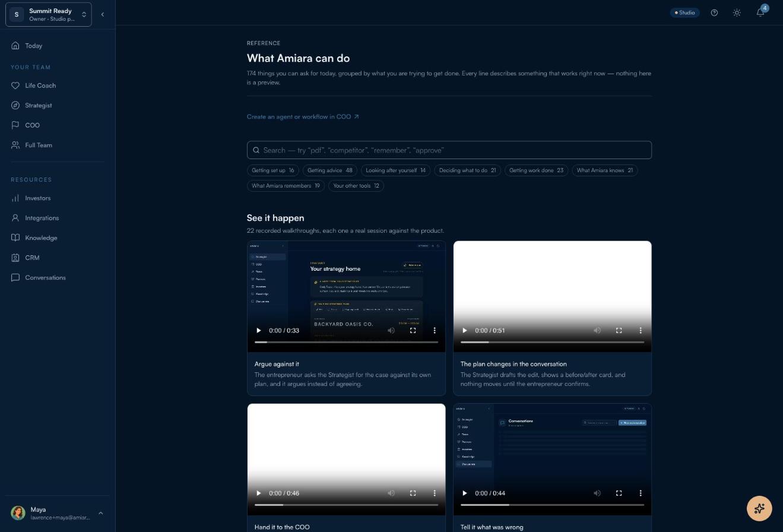Open the help question mark icon
This screenshot has width=783, height=532.
[714, 12]
